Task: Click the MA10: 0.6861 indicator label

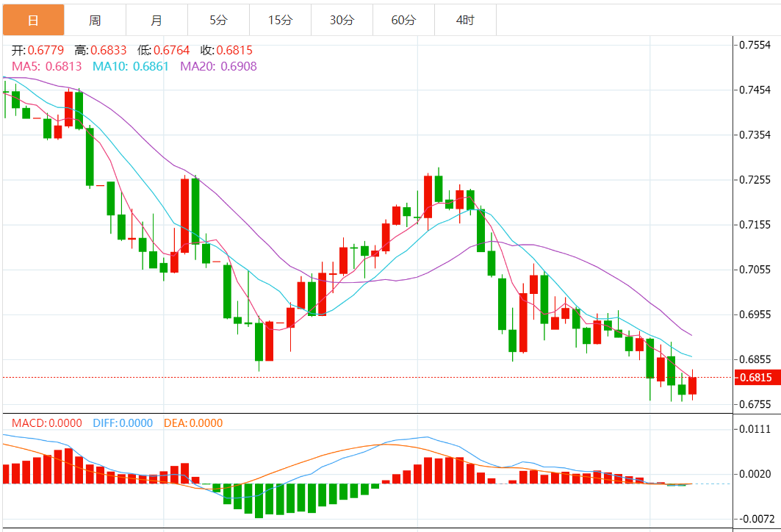Action: click(131, 66)
